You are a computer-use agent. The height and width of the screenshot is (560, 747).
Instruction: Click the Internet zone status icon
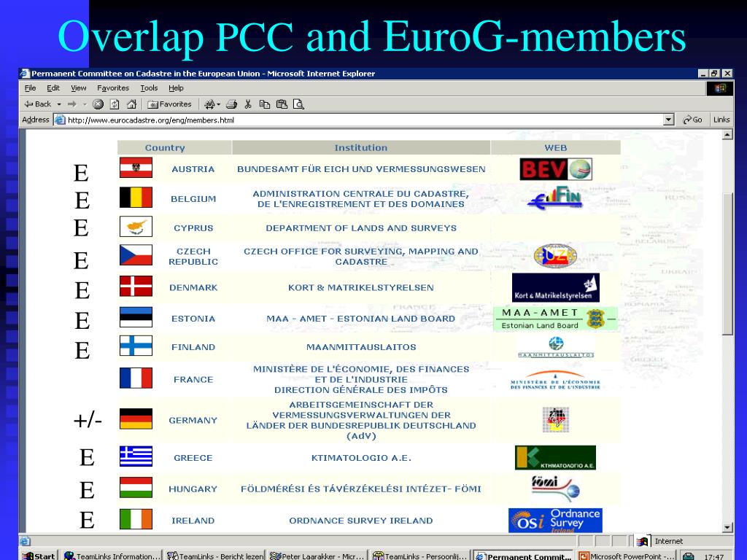tap(642, 541)
